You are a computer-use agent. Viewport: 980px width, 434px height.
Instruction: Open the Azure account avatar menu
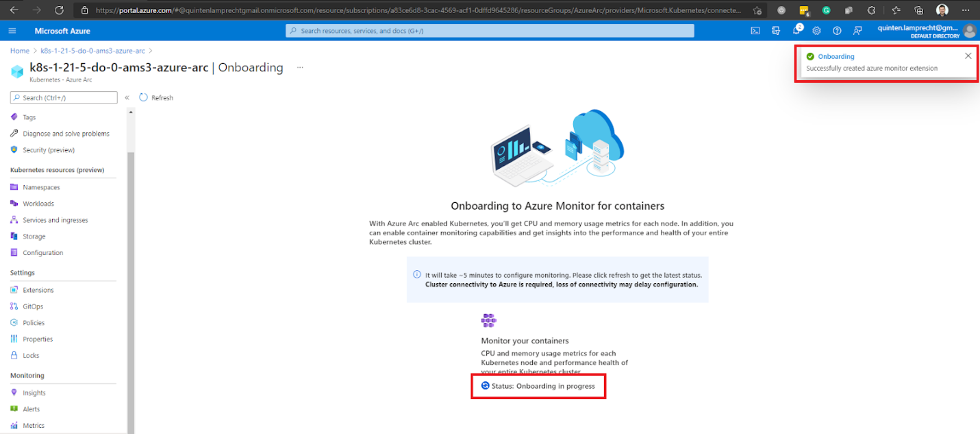tap(969, 31)
